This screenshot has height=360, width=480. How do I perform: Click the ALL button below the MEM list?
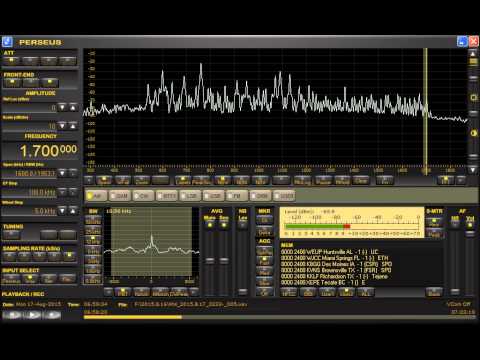click(x=366, y=293)
